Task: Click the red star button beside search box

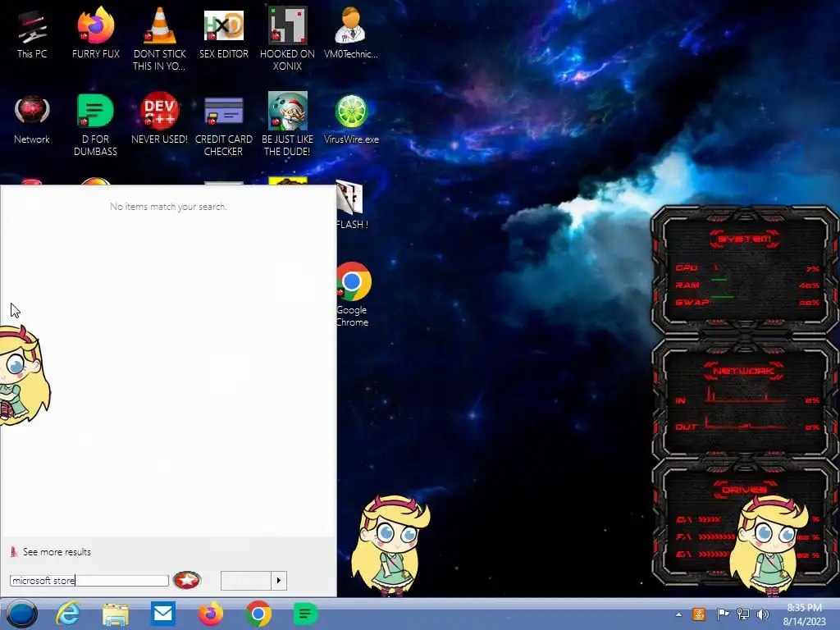Action: 187,580
